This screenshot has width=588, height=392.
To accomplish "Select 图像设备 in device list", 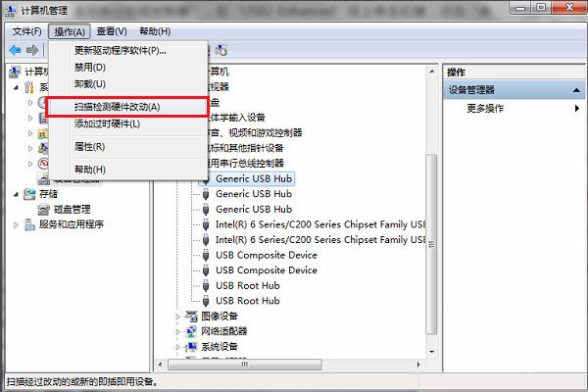I will coord(220,317).
